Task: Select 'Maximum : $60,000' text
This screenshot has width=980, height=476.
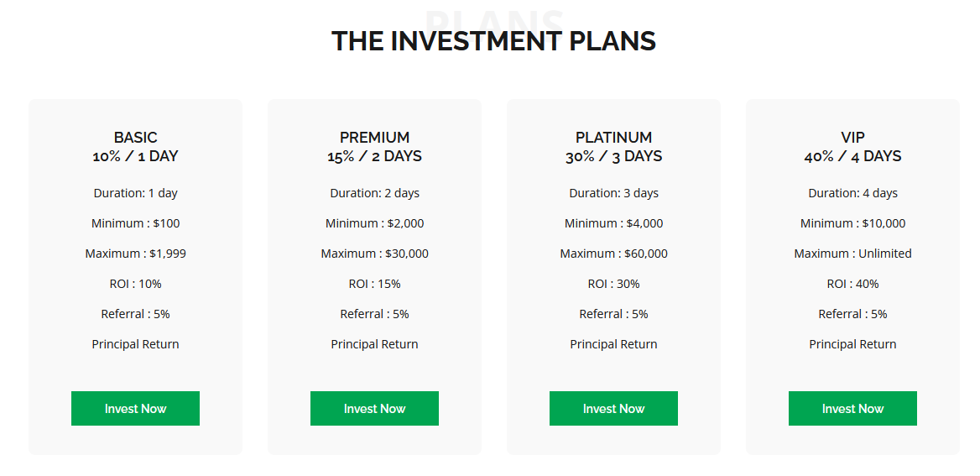Action: (x=613, y=254)
